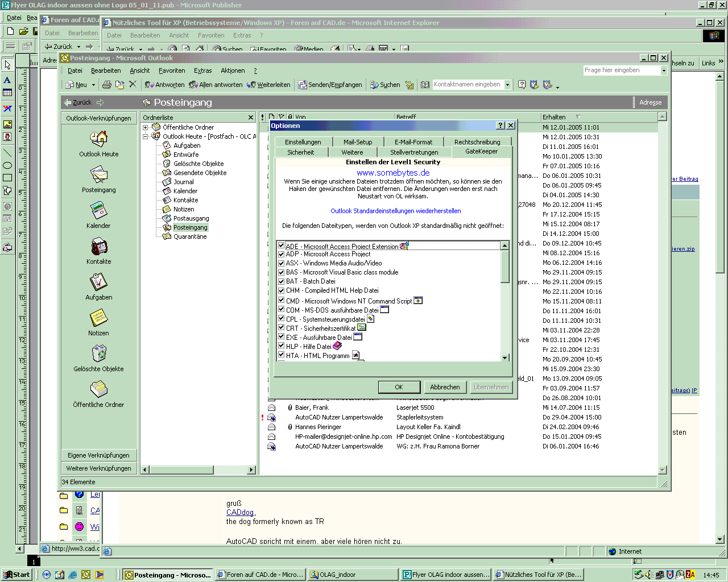Open the Kalender shortcut in Outlook bar

pyautogui.click(x=99, y=210)
